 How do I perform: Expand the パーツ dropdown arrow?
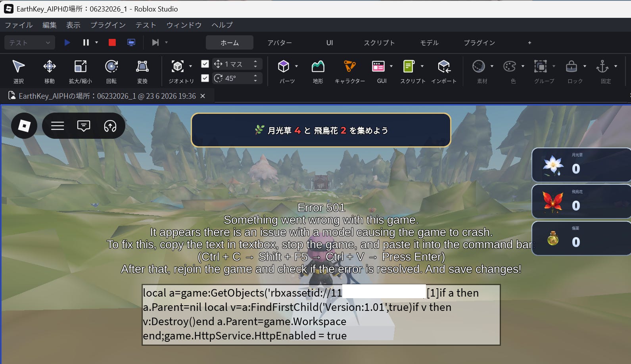(296, 66)
